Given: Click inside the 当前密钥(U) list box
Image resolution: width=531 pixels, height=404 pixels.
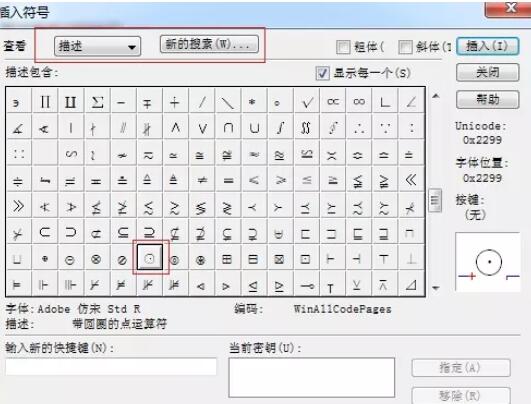Looking at the screenshot, I should point(312,377).
